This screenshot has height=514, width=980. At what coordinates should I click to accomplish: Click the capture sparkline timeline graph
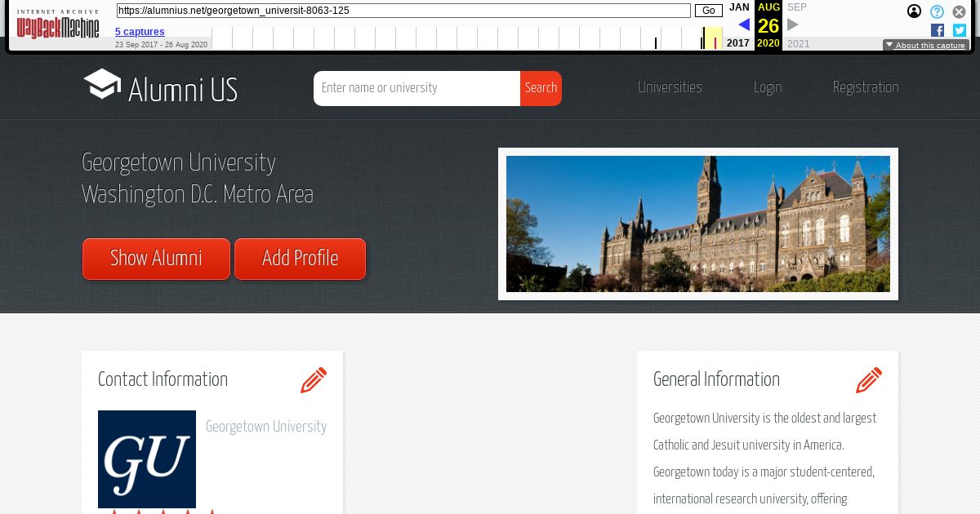point(467,38)
